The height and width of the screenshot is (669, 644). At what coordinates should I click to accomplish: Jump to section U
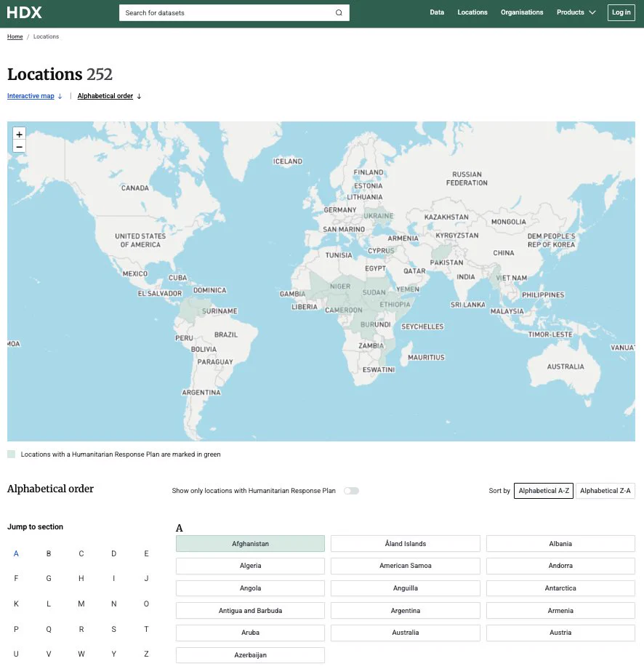coord(16,654)
